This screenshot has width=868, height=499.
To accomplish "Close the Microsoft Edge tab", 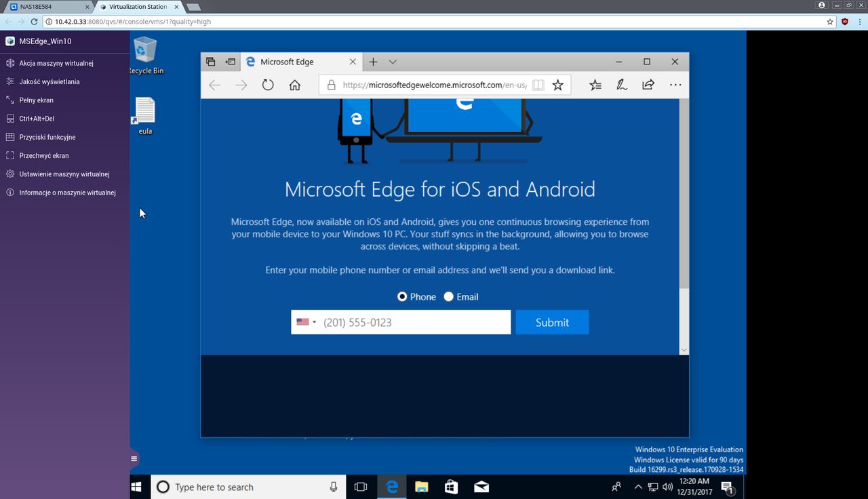I will click(x=353, y=62).
